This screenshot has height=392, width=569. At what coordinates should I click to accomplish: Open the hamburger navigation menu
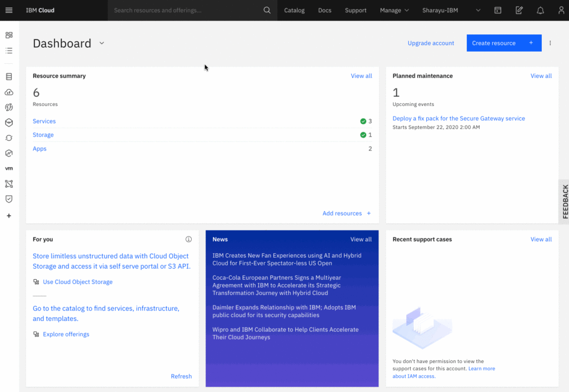[x=9, y=10]
